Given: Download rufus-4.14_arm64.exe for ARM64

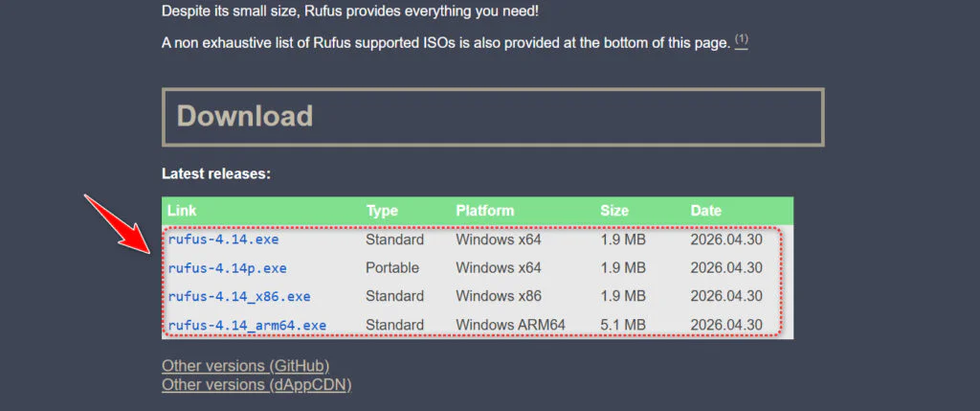Looking at the screenshot, I should 248,326.
